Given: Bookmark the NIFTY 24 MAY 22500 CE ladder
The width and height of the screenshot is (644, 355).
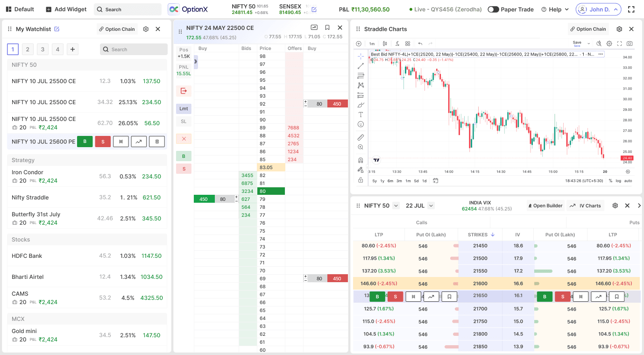Looking at the screenshot, I should coord(327,28).
